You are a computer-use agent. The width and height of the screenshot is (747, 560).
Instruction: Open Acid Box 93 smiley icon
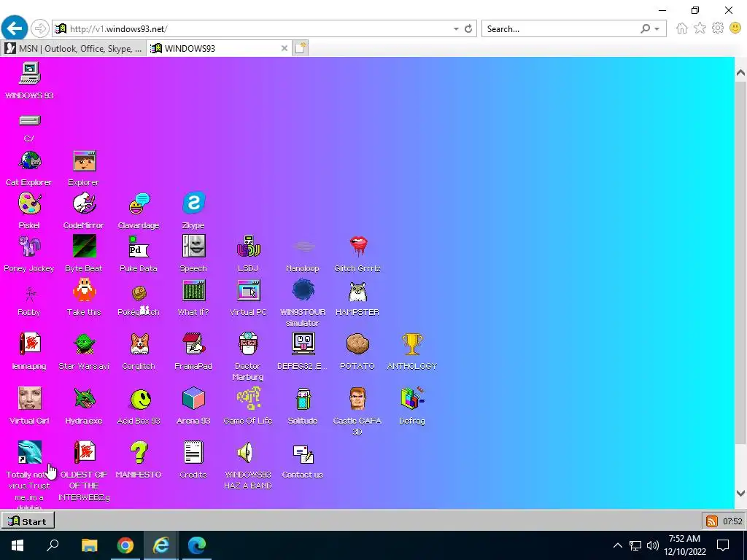(140, 399)
